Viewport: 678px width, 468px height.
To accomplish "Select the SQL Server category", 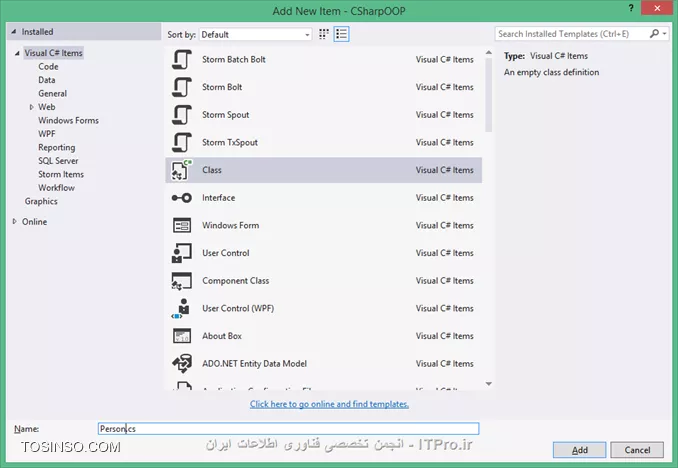I will coord(58,161).
